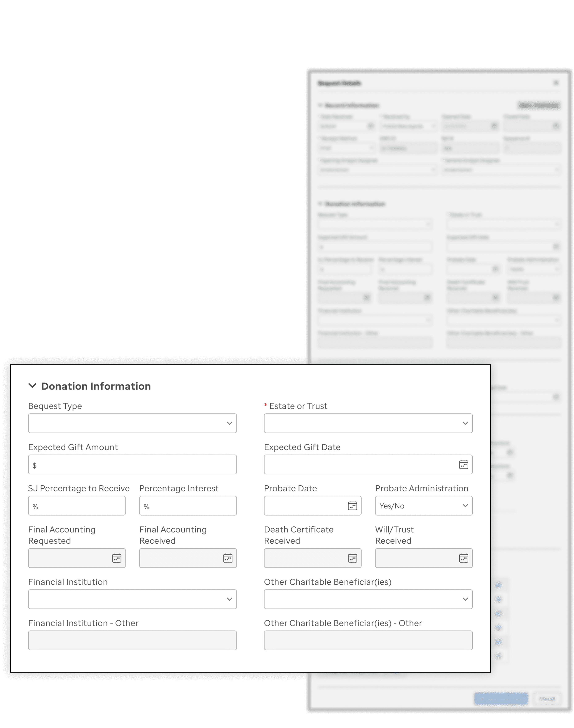Open the Bequest Type dropdown

click(x=132, y=423)
